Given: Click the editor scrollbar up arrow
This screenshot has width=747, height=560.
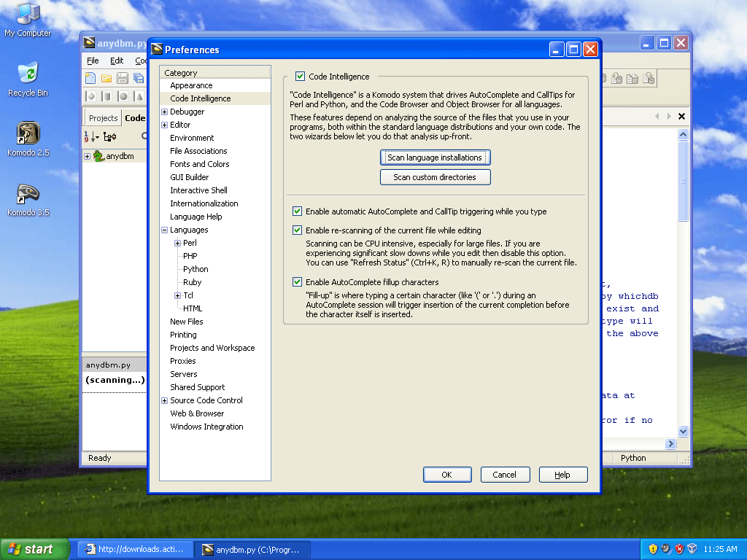Looking at the screenshot, I should coord(683,134).
